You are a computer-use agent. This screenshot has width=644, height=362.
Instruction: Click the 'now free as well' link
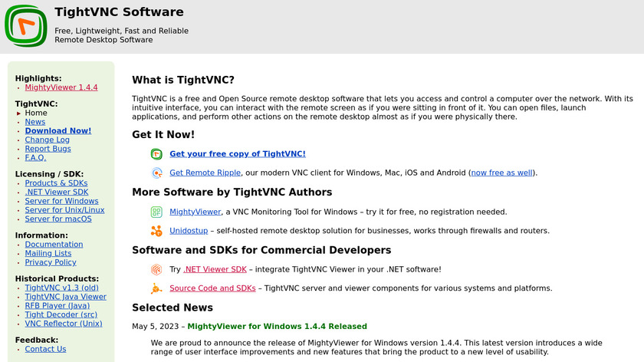[502, 173]
